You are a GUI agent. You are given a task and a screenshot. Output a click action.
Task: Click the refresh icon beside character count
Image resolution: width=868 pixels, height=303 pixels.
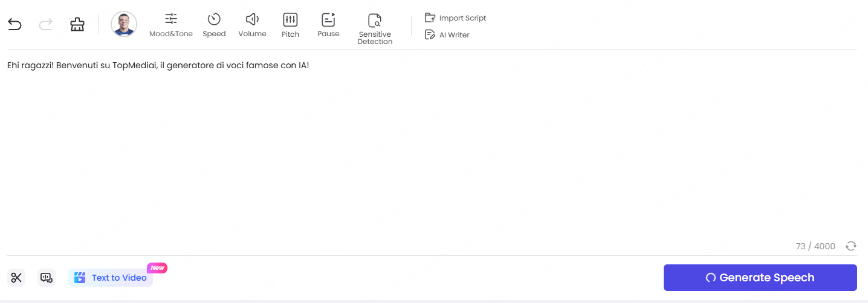(851, 246)
